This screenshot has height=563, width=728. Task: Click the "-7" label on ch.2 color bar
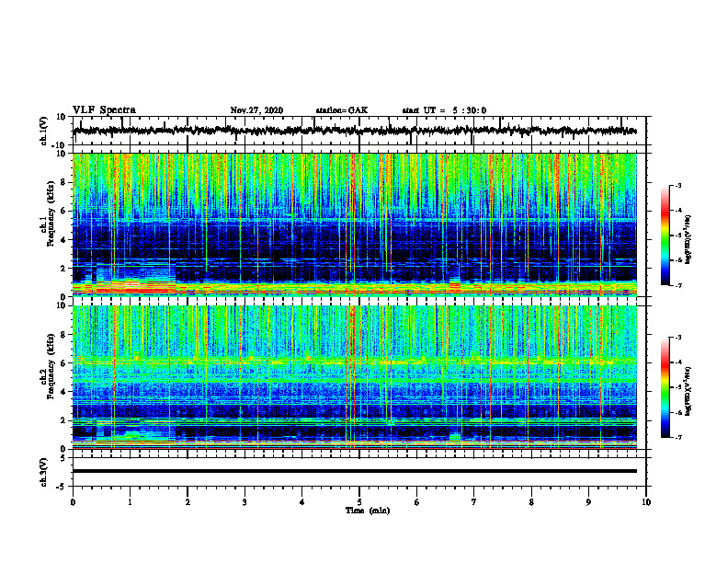(677, 438)
